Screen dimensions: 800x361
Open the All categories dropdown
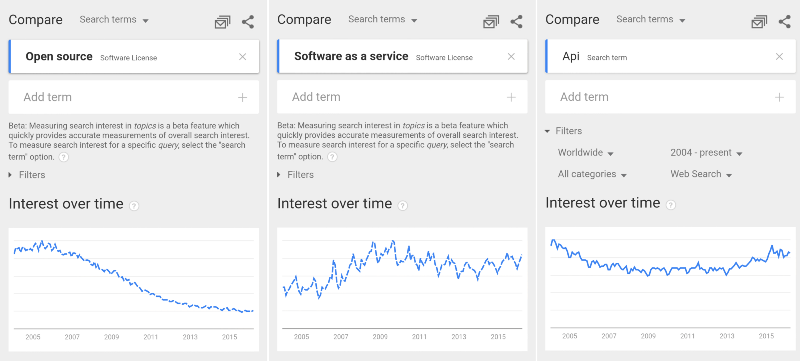pos(592,174)
